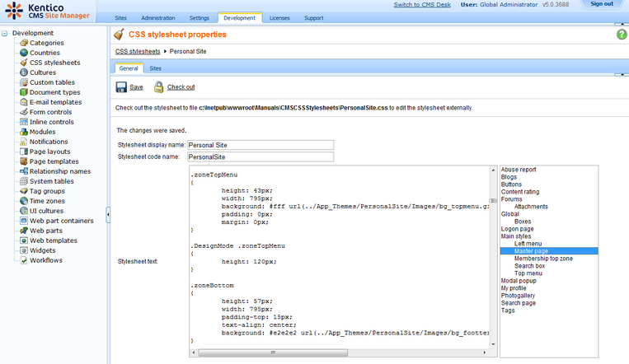The height and width of the screenshot is (364, 629).
Task: Click the Kentico CMS logo
Action: tap(47, 12)
